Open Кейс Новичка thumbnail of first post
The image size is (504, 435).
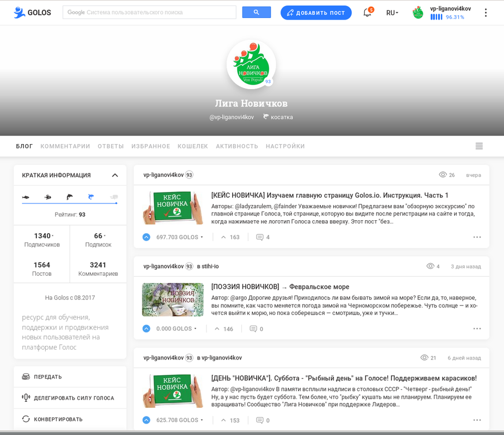tap(173, 207)
